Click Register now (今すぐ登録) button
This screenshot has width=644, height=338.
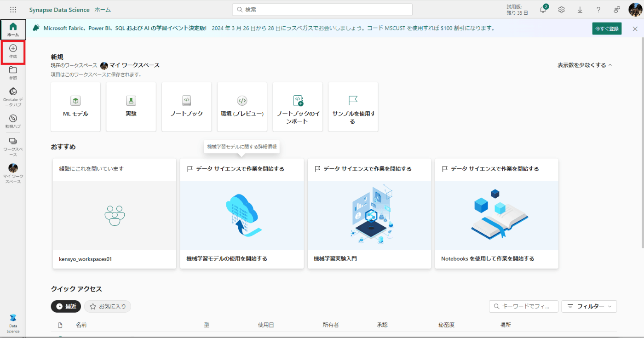click(x=607, y=29)
